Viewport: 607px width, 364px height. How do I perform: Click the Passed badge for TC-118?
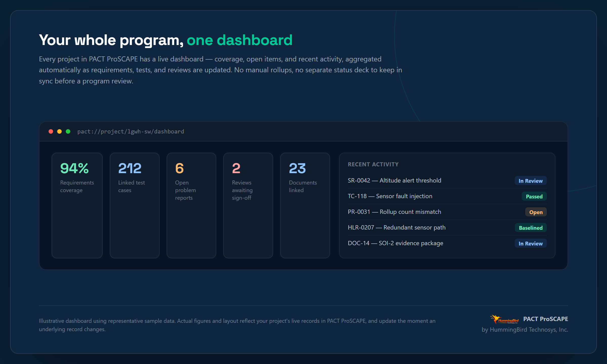click(x=534, y=196)
